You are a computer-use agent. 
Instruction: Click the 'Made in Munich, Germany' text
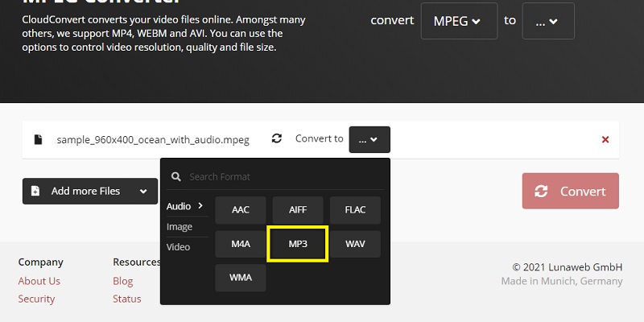pyautogui.click(x=562, y=281)
